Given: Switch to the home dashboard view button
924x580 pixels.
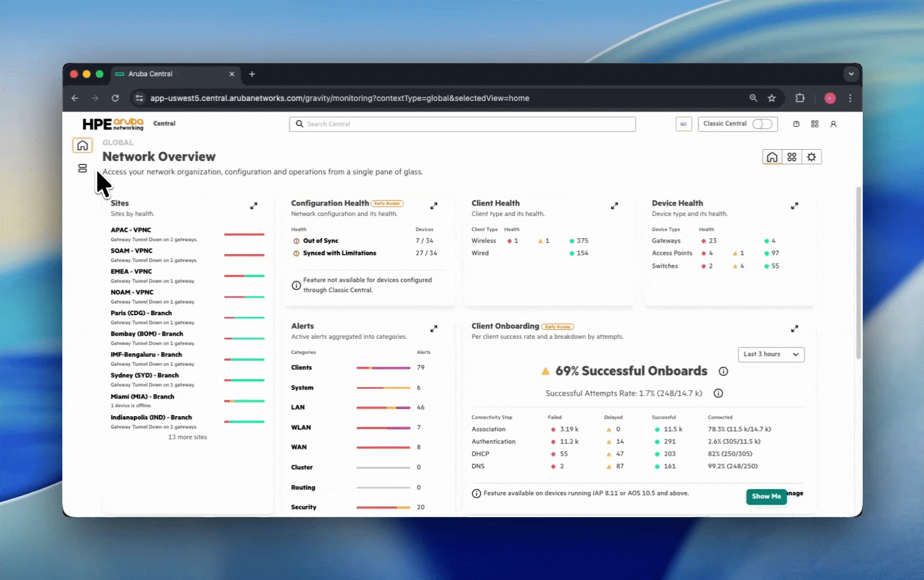Looking at the screenshot, I should pyautogui.click(x=772, y=157).
